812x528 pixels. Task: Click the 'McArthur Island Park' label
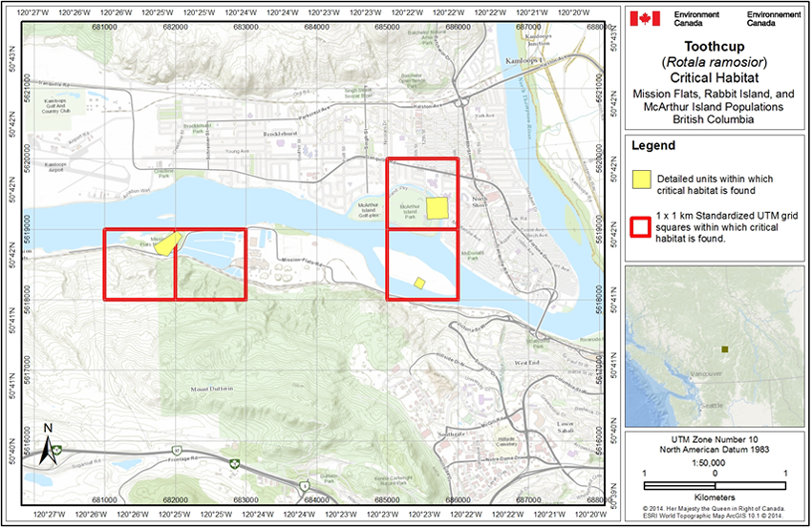pyautogui.click(x=410, y=211)
